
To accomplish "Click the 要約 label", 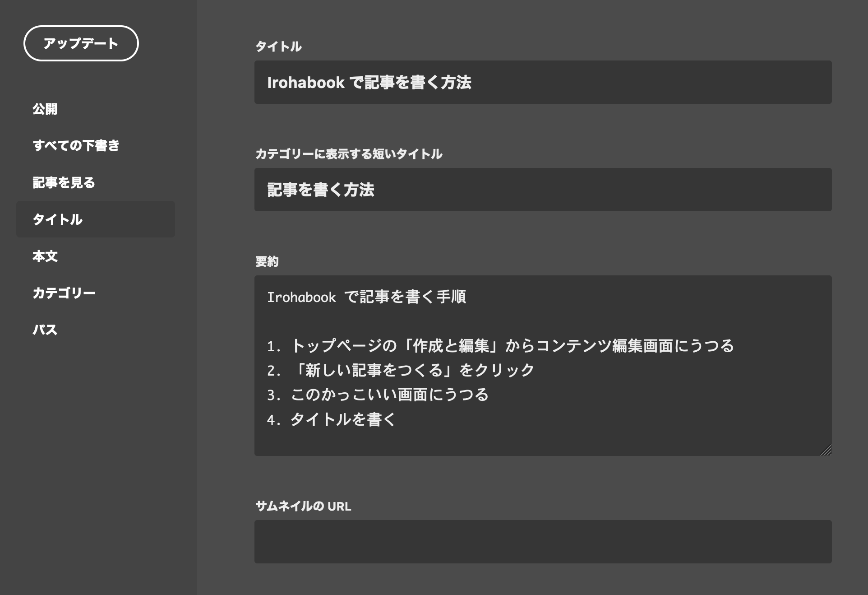I will click(x=267, y=261).
